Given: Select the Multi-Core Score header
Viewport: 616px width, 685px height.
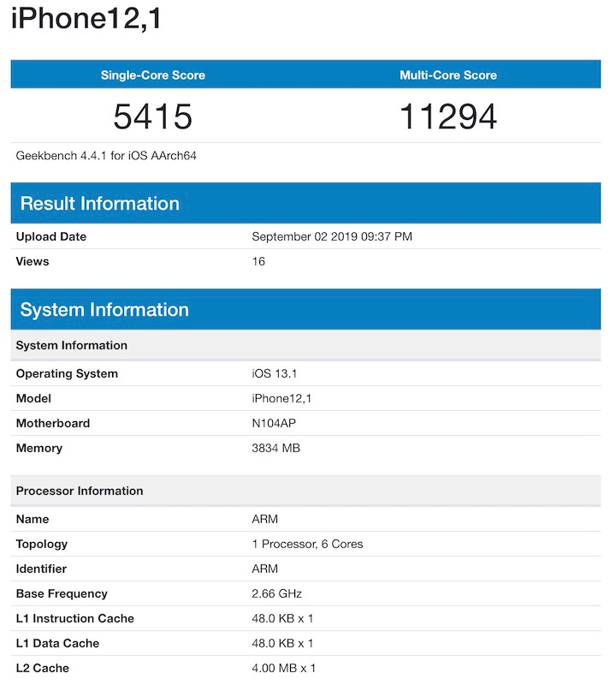Looking at the screenshot, I should (x=447, y=75).
